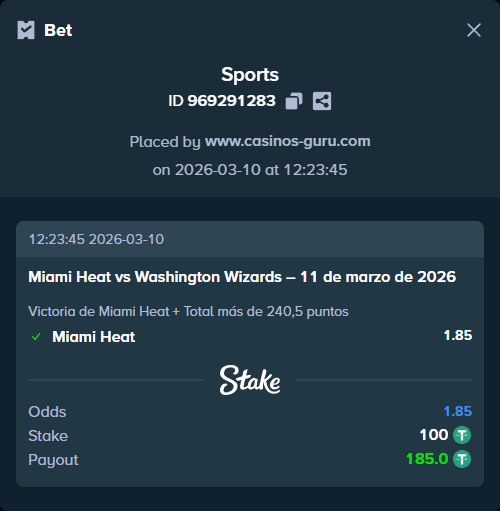Image resolution: width=500 pixels, height=511 pixels.
Task: Click the Stake logo
Action: tap(250, 380)
